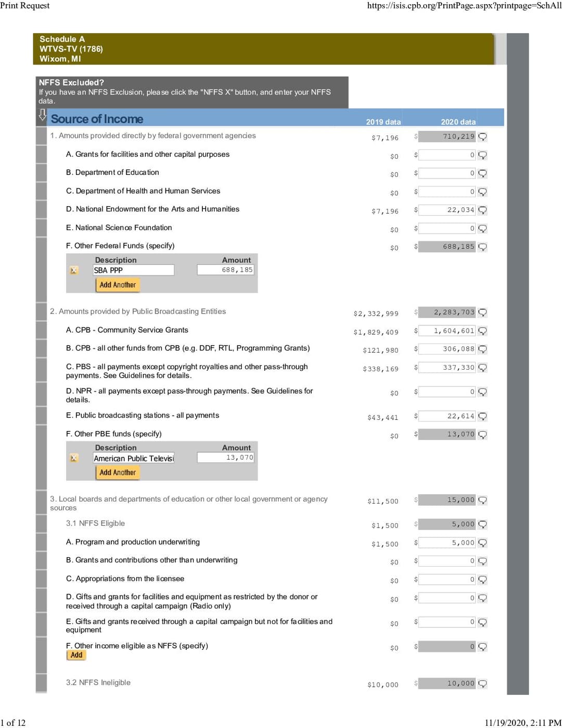Viewport: 562px width, 728px height.
Task: Collapse Source of Income section with arrow
Action: coord(42,115)
